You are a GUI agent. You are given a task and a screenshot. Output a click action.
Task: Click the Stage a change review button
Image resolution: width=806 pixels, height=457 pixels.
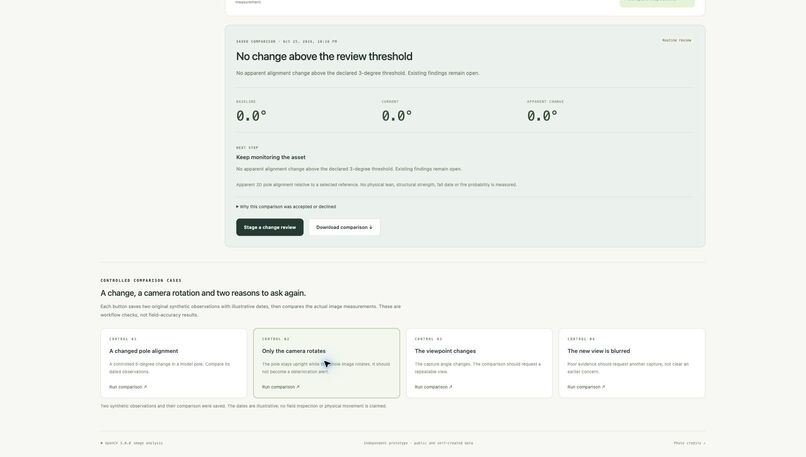pyautogui.click(x=269, y=227)
